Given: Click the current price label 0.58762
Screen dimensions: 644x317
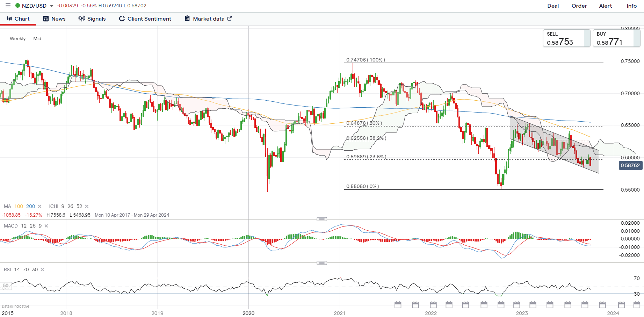Looking at the screenshot, I should [630, 166].
